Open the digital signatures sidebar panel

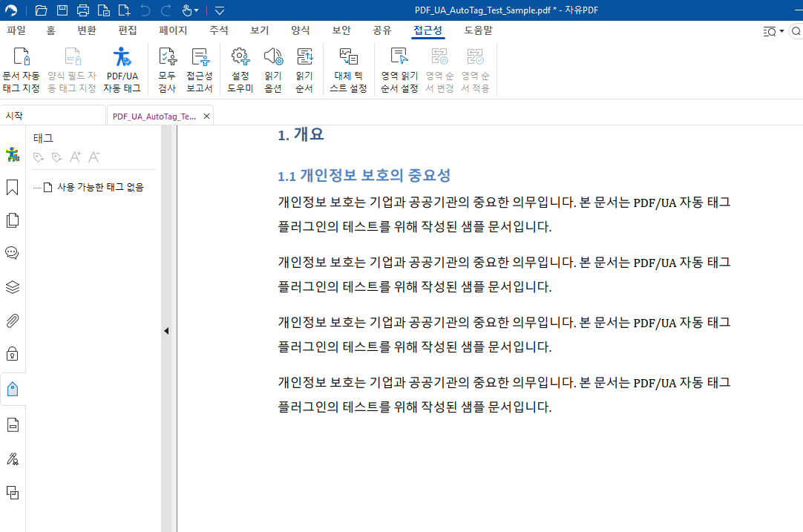[13, 459]
